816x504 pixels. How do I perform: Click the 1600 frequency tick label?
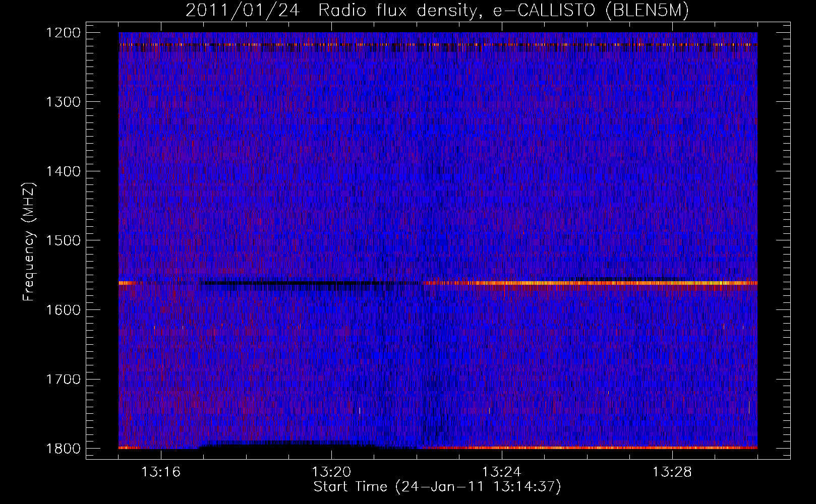coord(63,310)
